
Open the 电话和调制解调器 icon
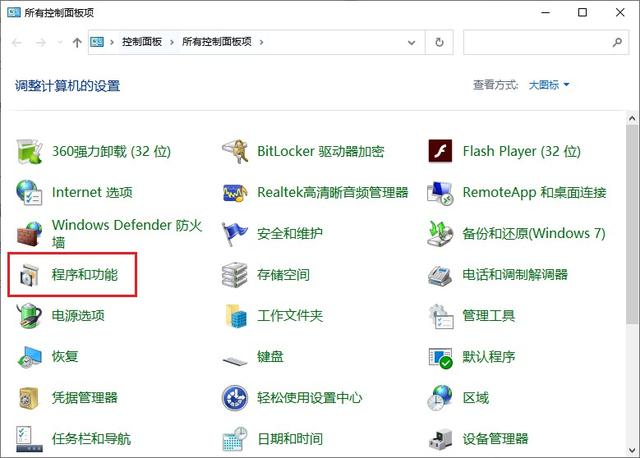coord(440,275)
